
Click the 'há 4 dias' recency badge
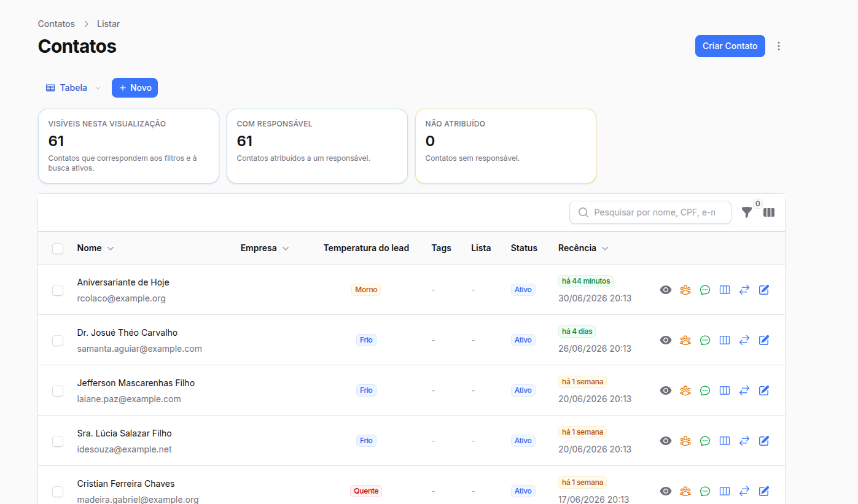(x=577, y=331)
